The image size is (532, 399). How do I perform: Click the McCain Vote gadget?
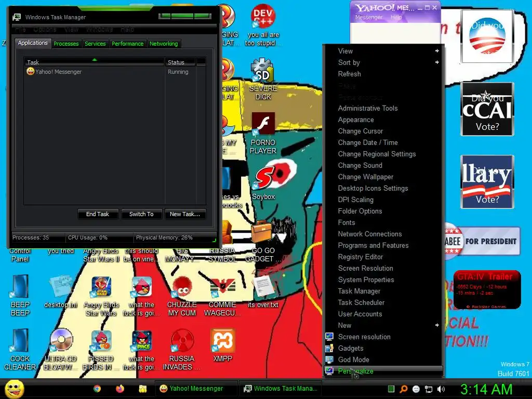pos(487,109)
